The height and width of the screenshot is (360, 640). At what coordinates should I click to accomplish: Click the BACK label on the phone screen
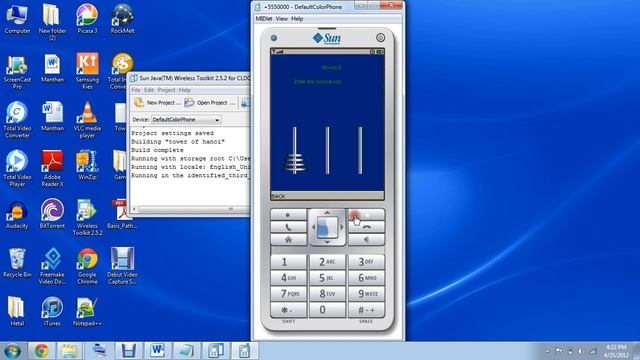coord(278,196)
